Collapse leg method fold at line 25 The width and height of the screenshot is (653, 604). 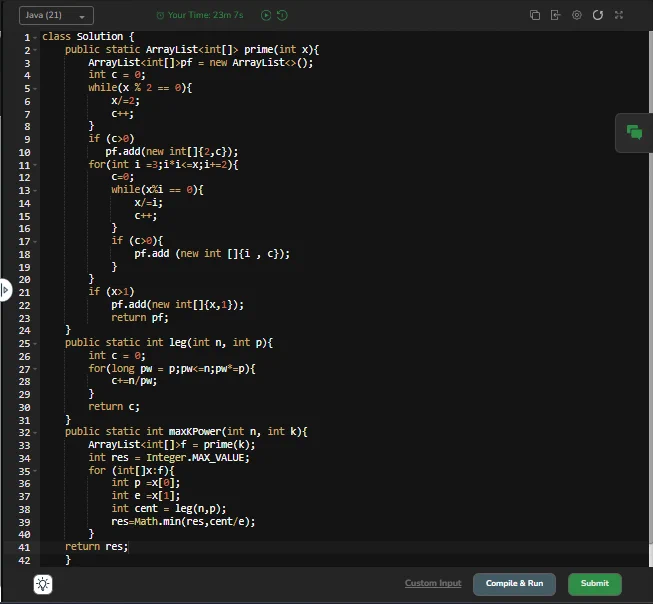[35, 344]
